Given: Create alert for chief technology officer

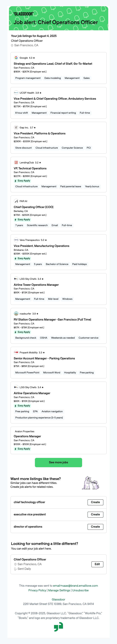Looking at the screenshot, I should 95,502.
